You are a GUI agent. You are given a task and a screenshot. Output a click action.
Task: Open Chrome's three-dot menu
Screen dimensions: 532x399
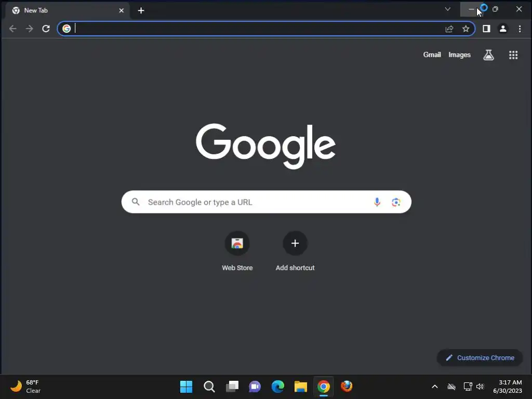(520, 29)
